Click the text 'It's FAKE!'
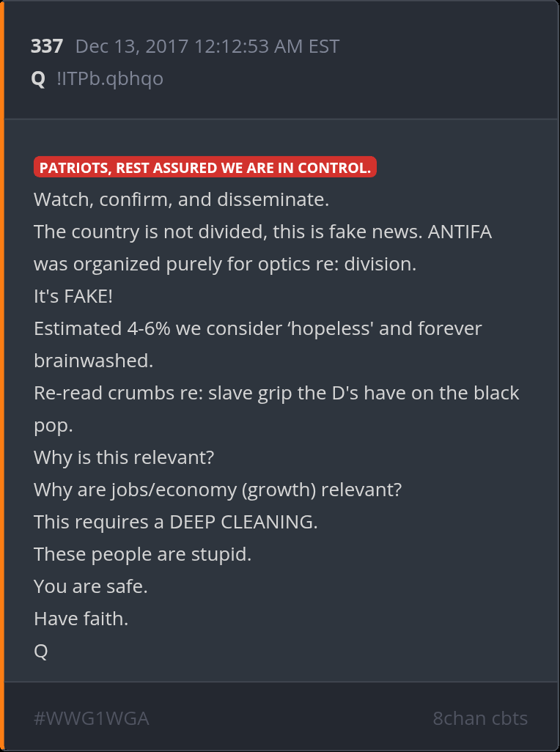The image size is (560, 752). pyautogui.click(x=73, y=296)
